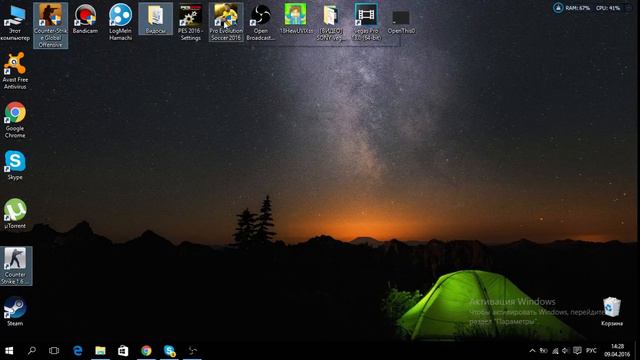Select the Open Broadcaster desktop shortcut
640x360 pixels.
click(260, 22)
